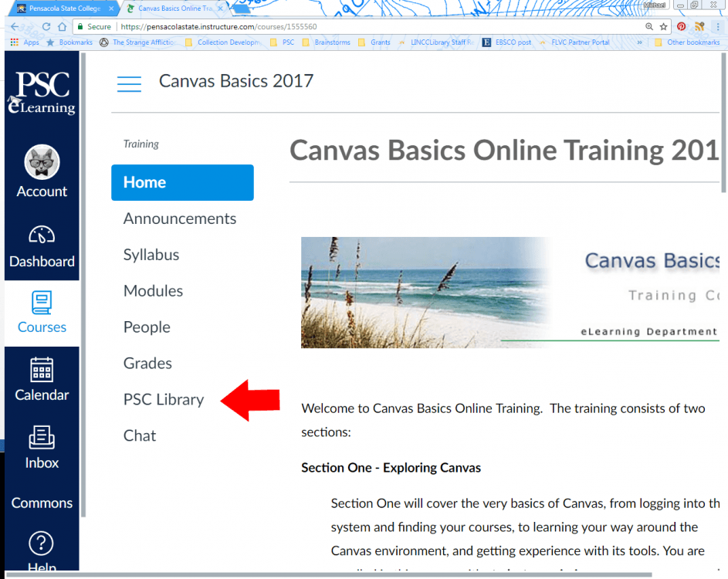The width and height of the screenshot is (728, 579).
Task: Open The Strange Affliction bookmark
Action: (x=138, y=42)
